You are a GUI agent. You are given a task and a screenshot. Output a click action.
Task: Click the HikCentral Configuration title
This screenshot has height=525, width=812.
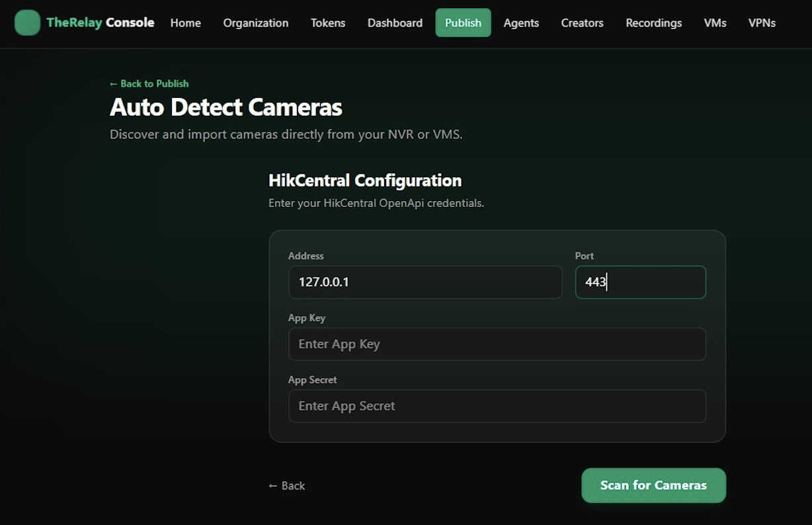point(364,180)
